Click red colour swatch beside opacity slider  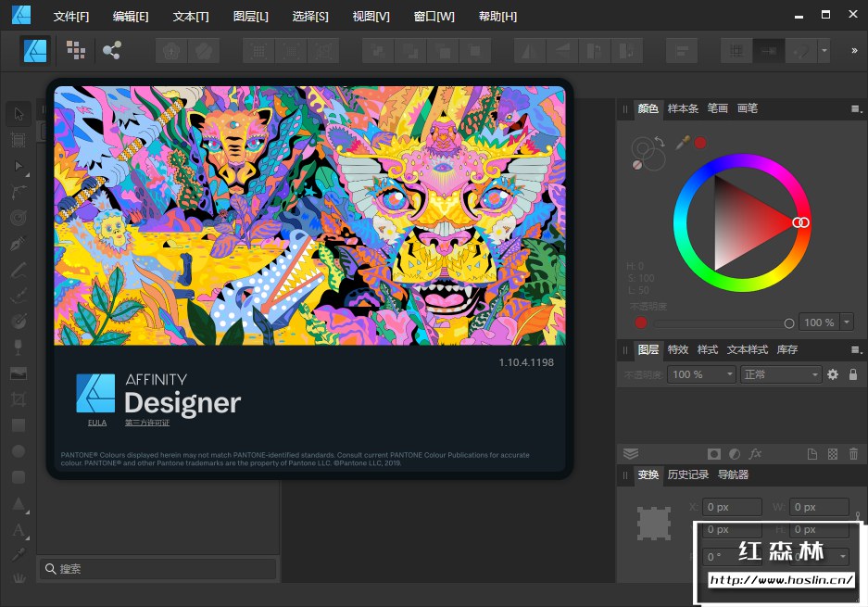click(x=640, y=322)
